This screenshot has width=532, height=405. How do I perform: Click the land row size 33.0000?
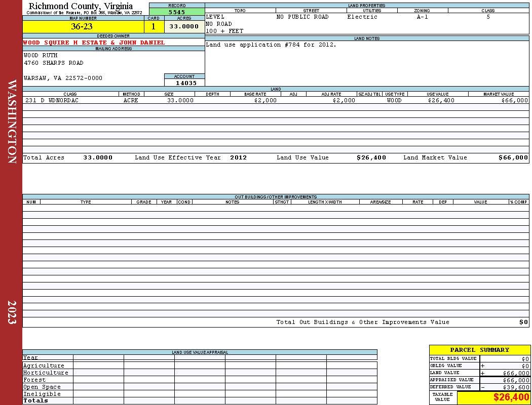180,100
